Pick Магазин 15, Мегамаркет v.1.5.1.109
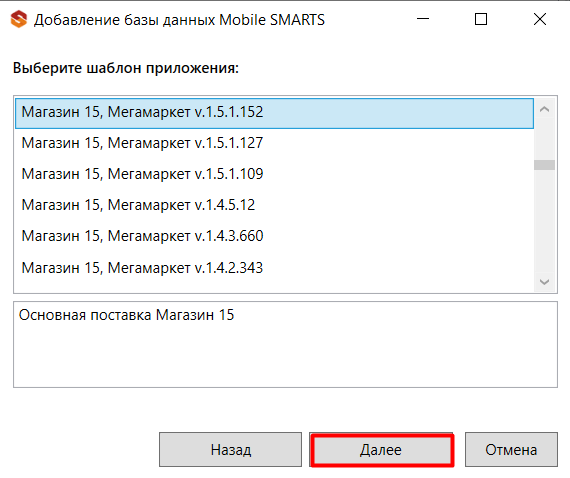Viewport: 570px width, 478px height. [x=274, y=174]
